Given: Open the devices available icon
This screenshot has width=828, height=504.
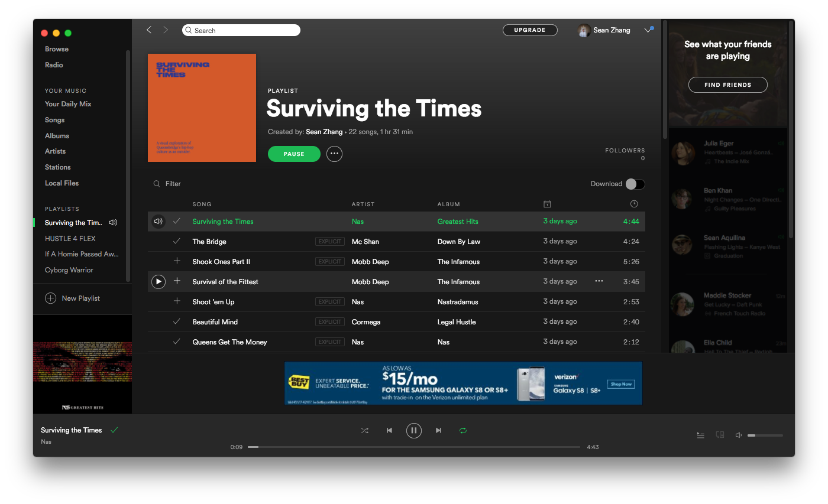Looking at the screenshot, I should pos(720,435).
